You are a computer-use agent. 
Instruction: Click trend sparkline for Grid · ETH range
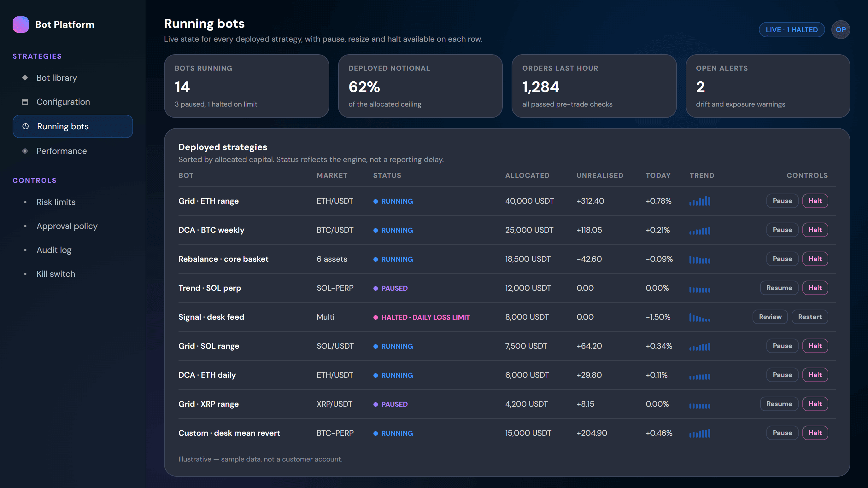(x=700, y=201)
